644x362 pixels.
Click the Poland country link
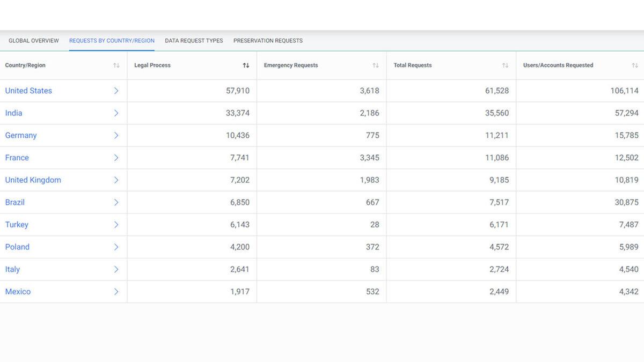(17, 247)
